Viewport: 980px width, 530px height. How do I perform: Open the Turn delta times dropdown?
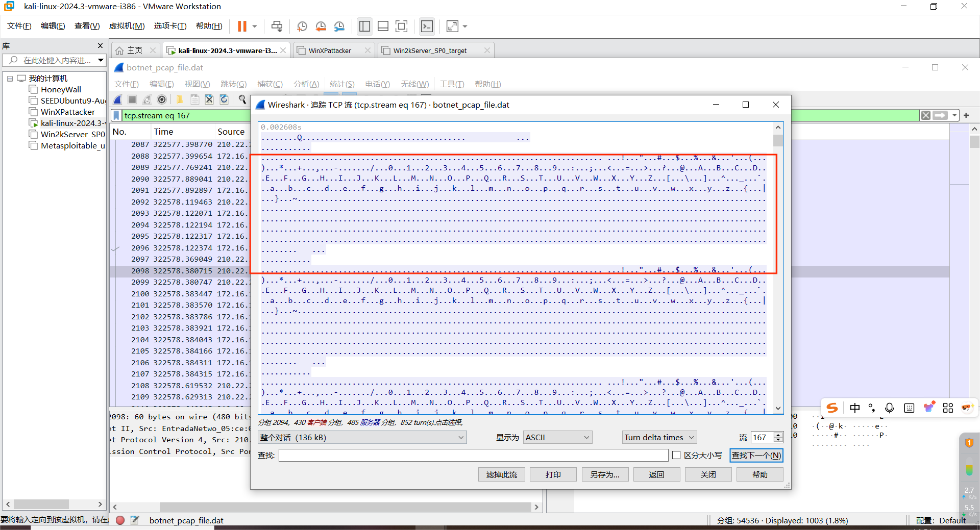(659, 438)
